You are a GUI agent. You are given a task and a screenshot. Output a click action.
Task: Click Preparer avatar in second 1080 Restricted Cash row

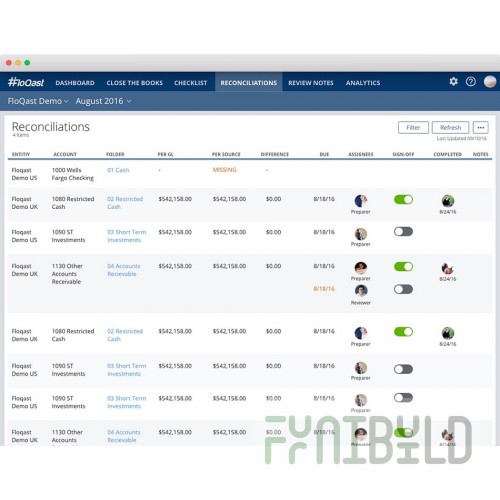click(x=361, y=333)
